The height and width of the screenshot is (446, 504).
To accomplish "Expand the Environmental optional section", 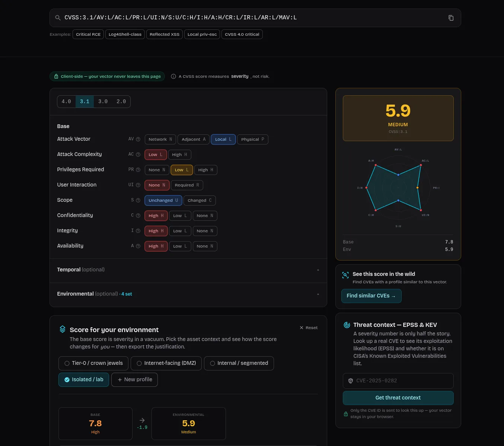I will click(x=188, y=294).
